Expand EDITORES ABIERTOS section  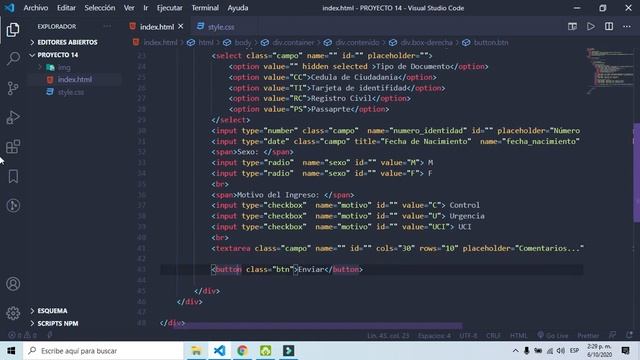pos(63,42)
